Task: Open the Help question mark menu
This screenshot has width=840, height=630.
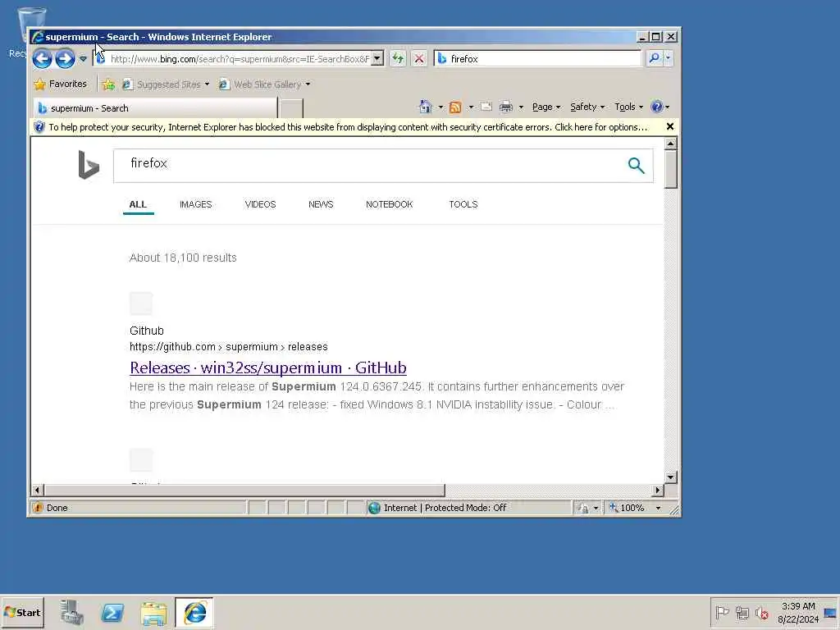Action: coord(660,107)
